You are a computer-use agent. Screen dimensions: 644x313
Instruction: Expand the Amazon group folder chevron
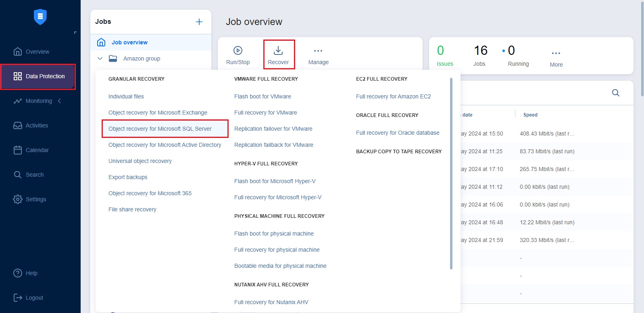click(x=100, y=58)
